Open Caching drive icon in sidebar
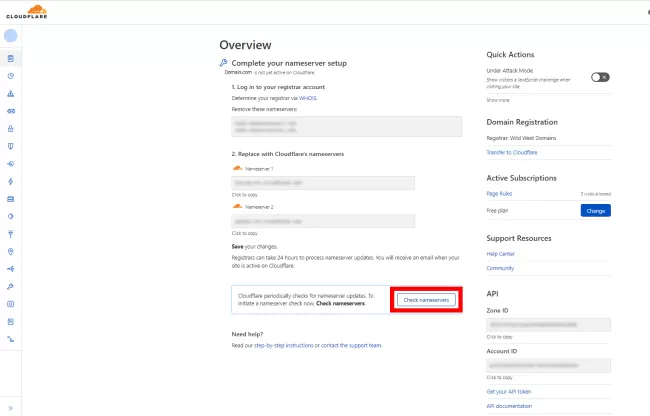 11,199
